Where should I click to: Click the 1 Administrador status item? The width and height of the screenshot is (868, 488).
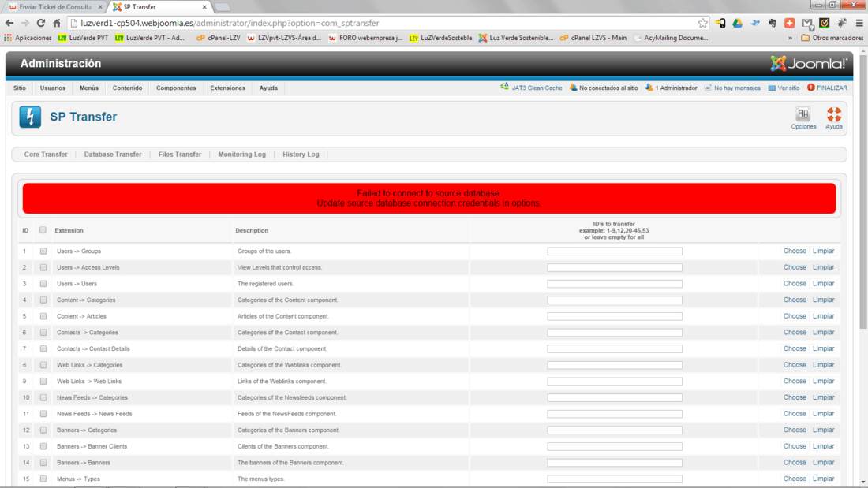click(671, 88)
